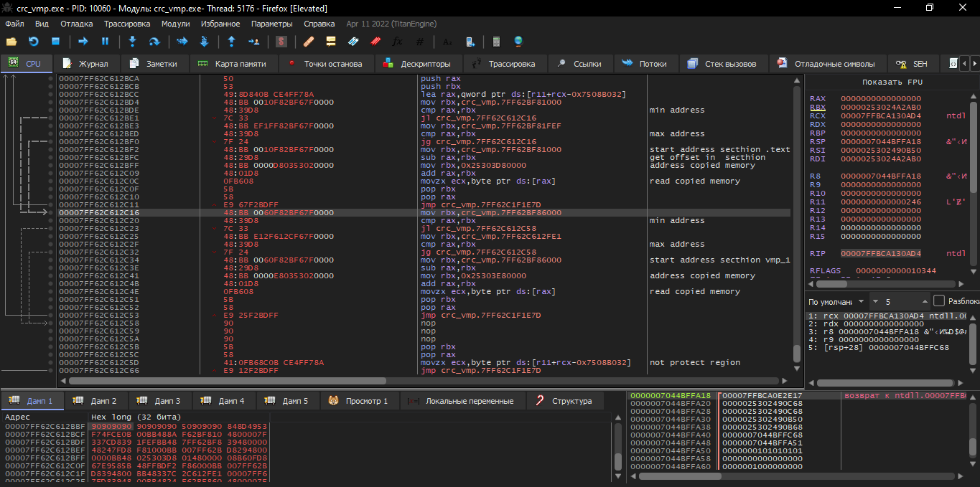Switch to the Ссылки tab
The image size is (980, 487).
(x=580, y=64)
